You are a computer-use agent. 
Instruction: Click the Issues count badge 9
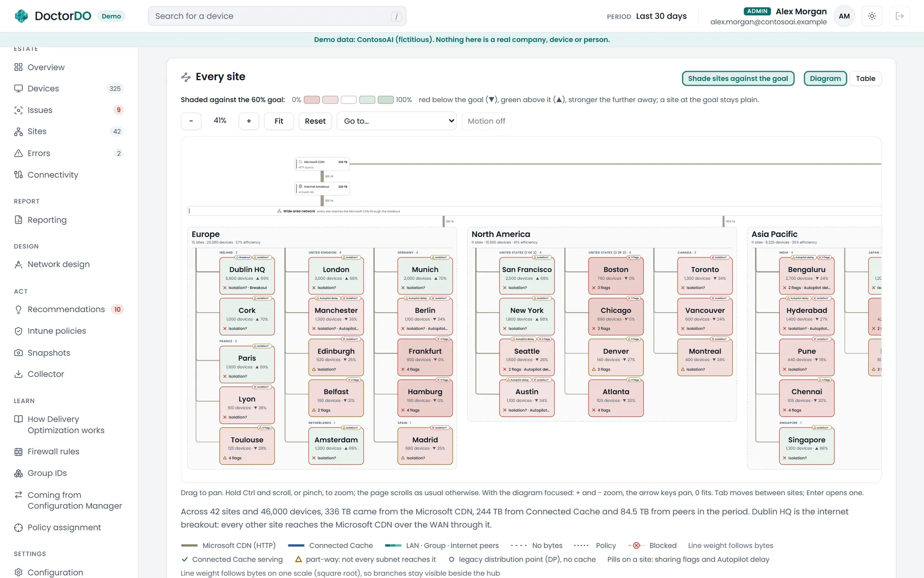coord(118,110)
